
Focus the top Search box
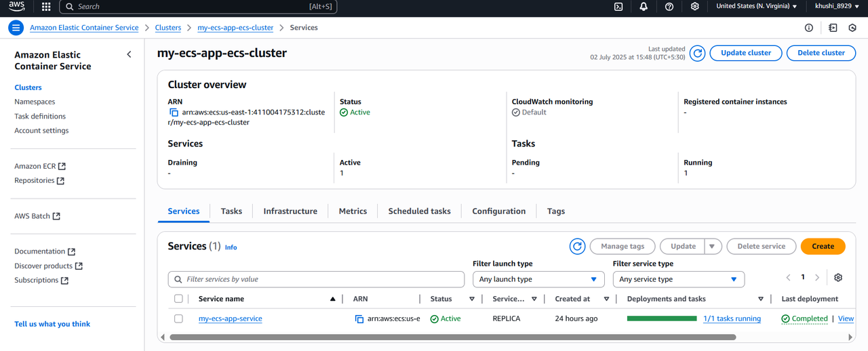(x=198, y=7)
